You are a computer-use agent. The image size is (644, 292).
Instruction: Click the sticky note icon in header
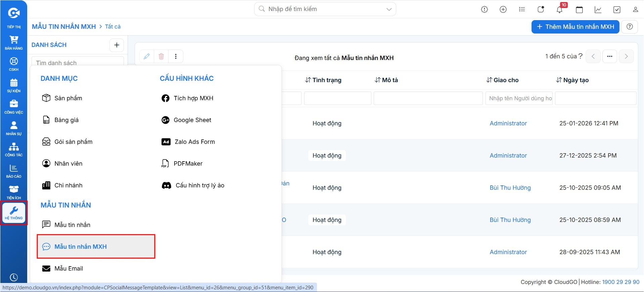coord(541,9)
